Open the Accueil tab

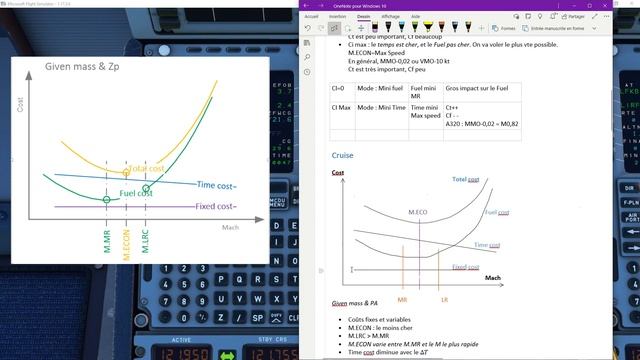tap(311, 16)
